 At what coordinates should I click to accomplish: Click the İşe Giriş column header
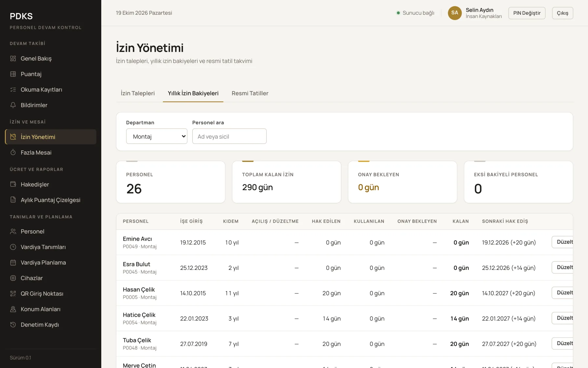click(191, 221)
